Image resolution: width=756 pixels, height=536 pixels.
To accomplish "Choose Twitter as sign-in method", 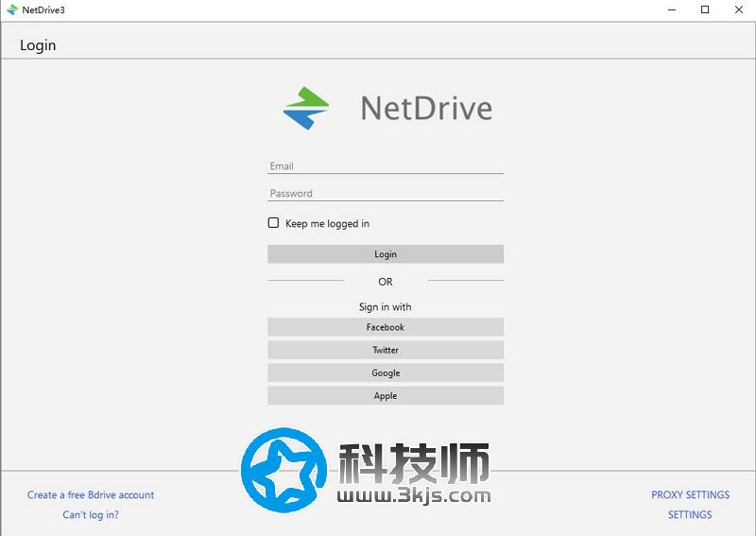I will click(385, 350).
